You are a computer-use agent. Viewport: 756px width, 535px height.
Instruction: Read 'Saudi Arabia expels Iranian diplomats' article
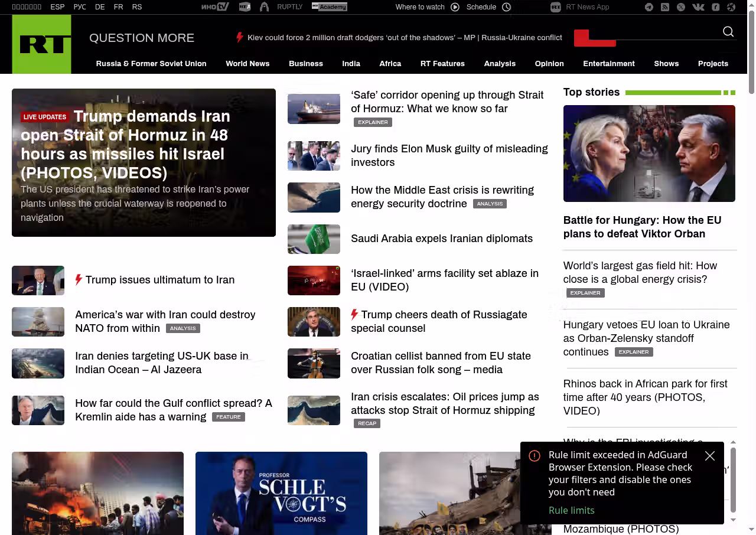441,239
